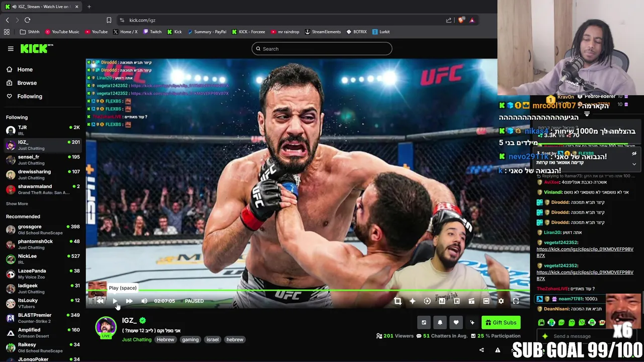Click the sparkle icon in the player bar
The height and width of the screenshot is (362, 644).
(412, 301)
